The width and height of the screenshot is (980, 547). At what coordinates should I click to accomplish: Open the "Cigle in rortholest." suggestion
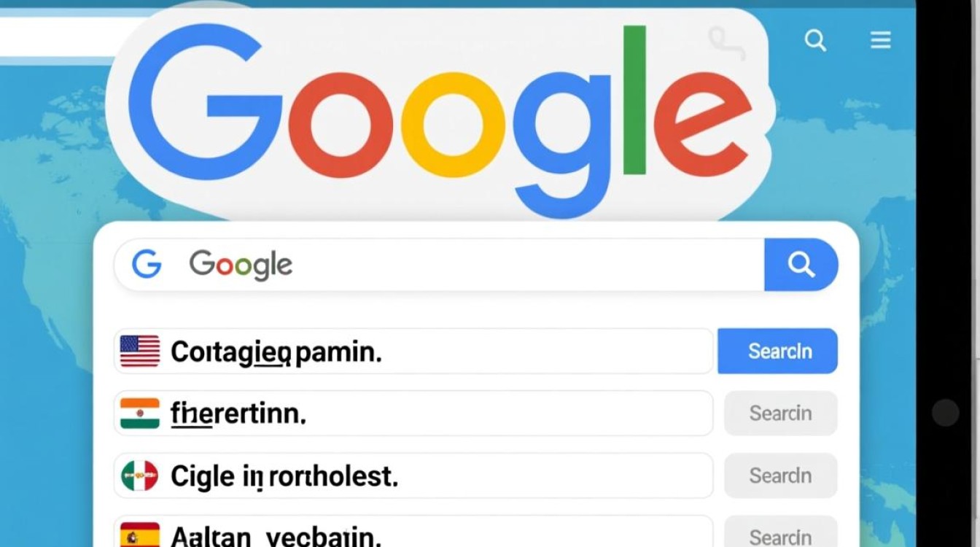click(284, 477)
